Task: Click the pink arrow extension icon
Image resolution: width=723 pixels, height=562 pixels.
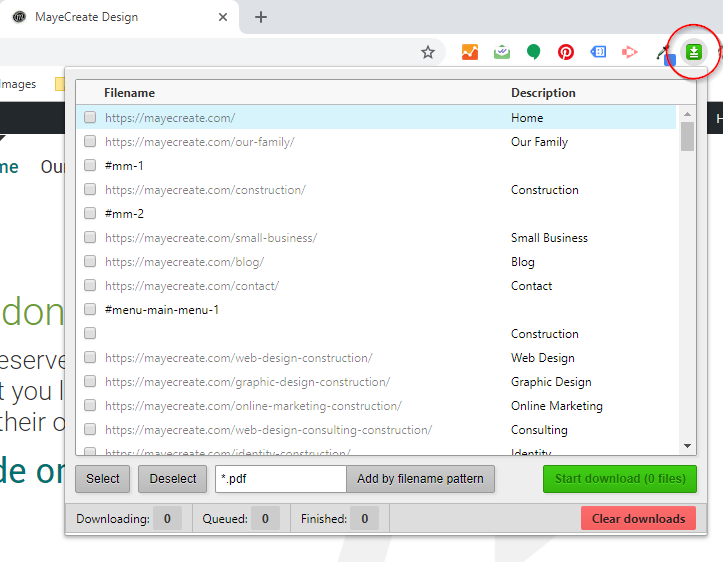Action: [629, 52]
